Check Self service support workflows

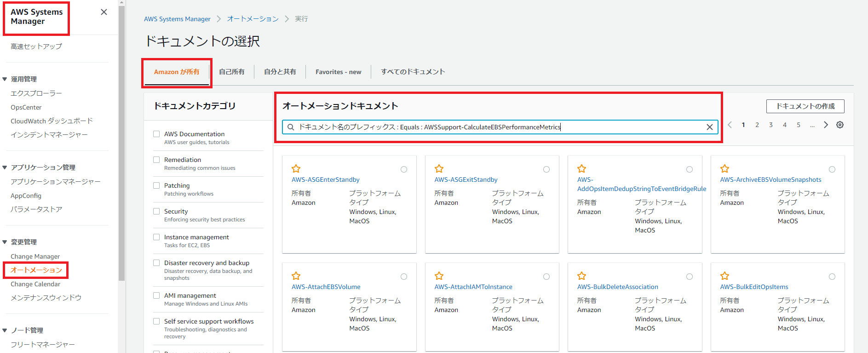point(156,321)
